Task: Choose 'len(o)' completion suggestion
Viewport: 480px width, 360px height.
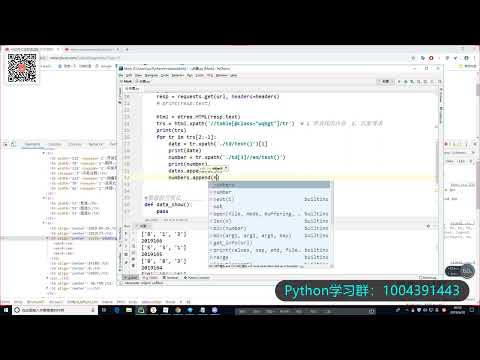Action: coord(269,221)
